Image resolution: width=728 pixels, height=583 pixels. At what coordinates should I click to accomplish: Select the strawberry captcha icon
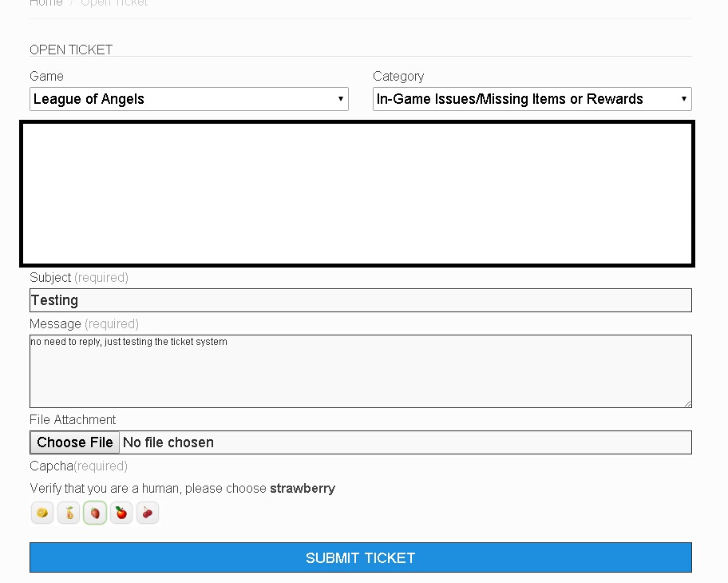95,513
